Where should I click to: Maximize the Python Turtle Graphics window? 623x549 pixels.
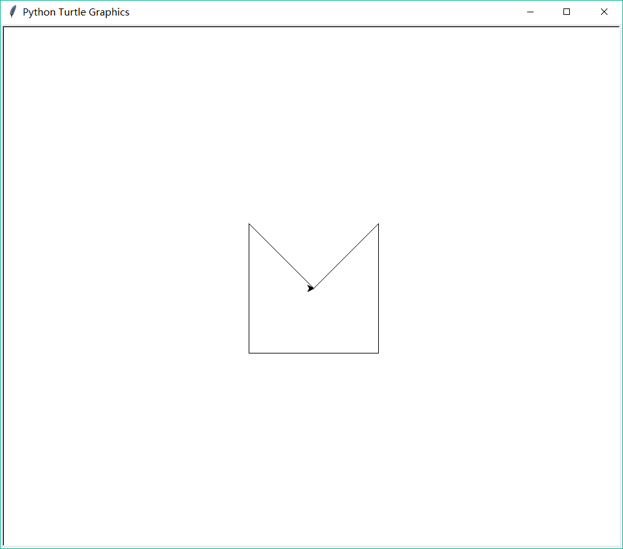click(x=567, y=12)
